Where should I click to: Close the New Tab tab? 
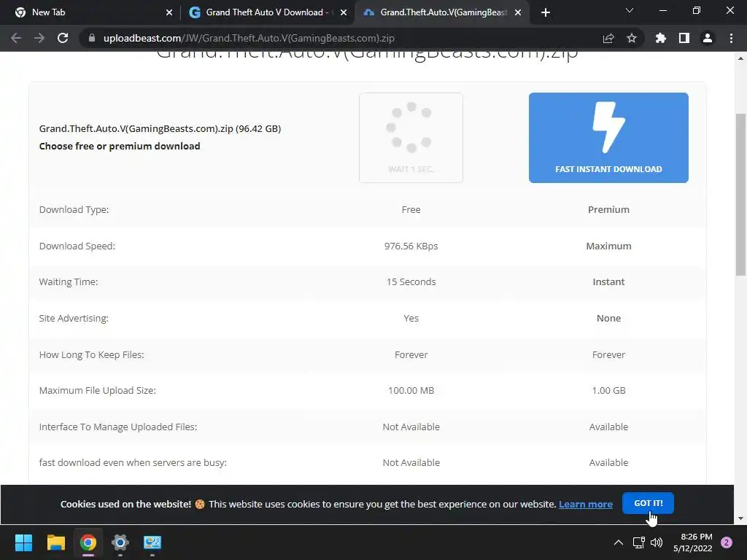click(x=169, y=12)
